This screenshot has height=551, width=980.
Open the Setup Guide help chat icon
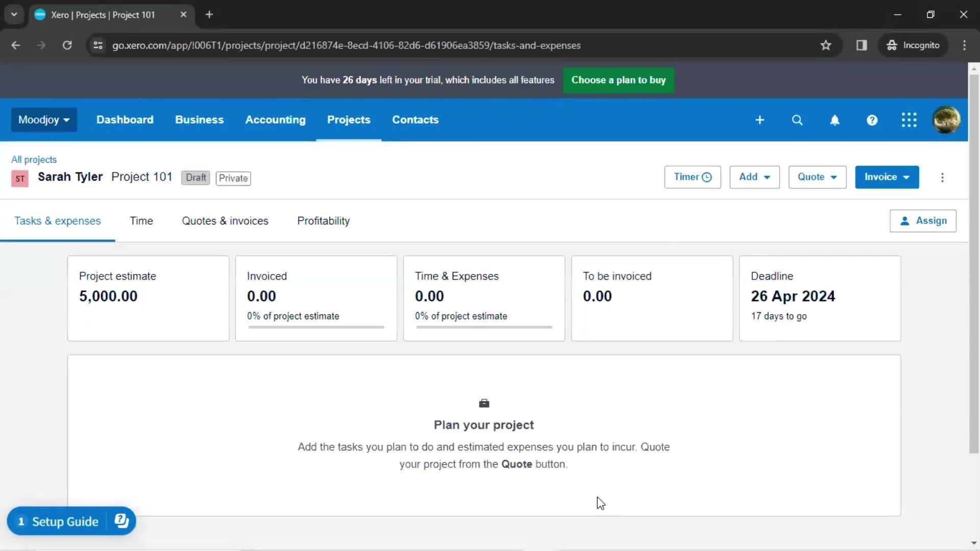(121, 521)
